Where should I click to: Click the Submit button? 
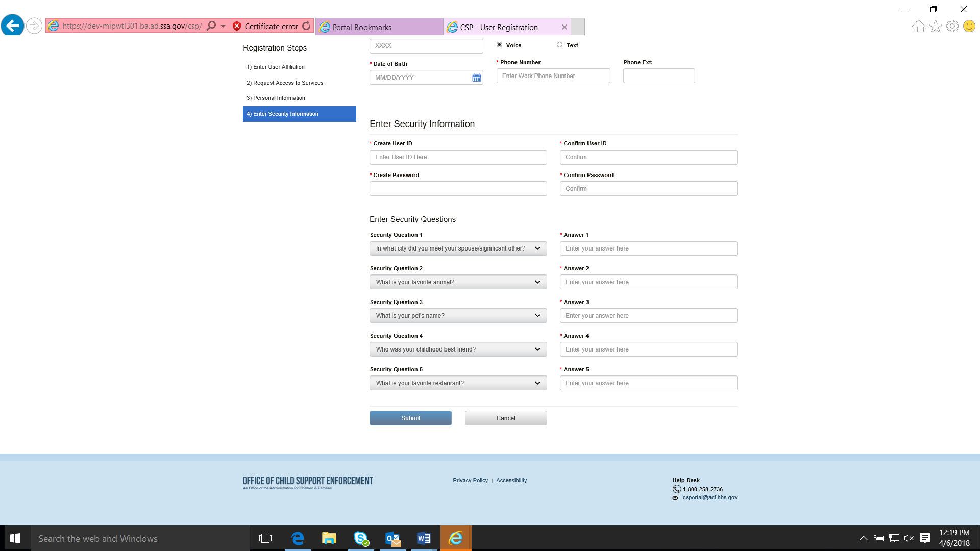(x=410, y=418)
